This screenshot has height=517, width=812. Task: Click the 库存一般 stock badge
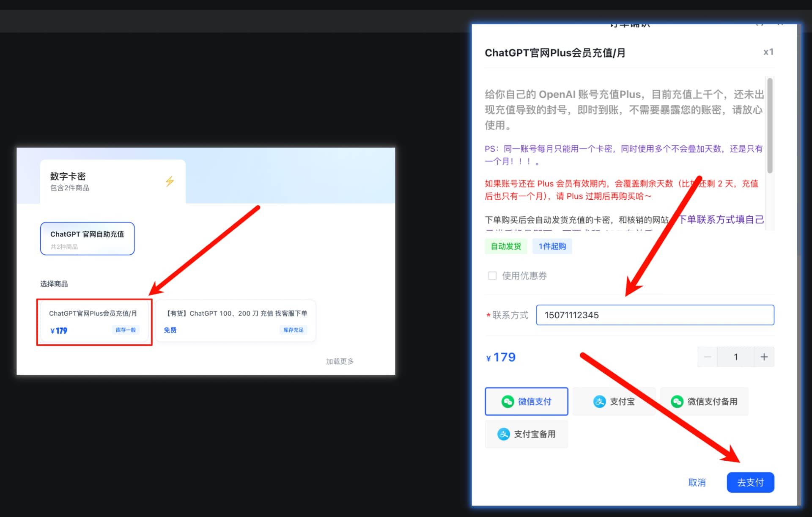pos(126,330)
